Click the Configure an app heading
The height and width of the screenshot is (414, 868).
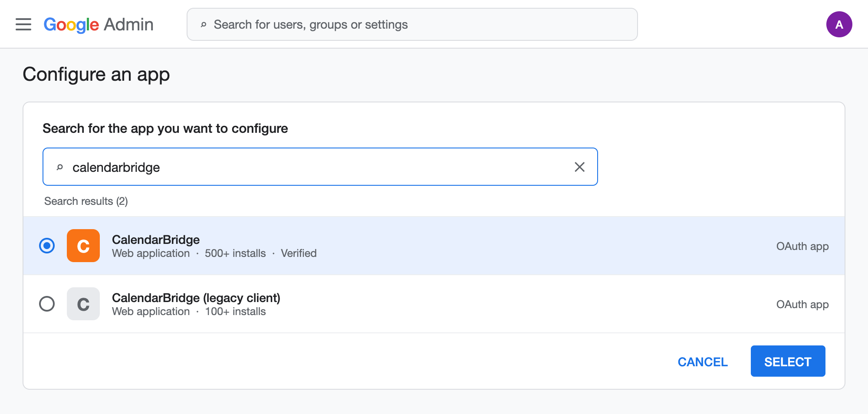[x=96, y=75]
